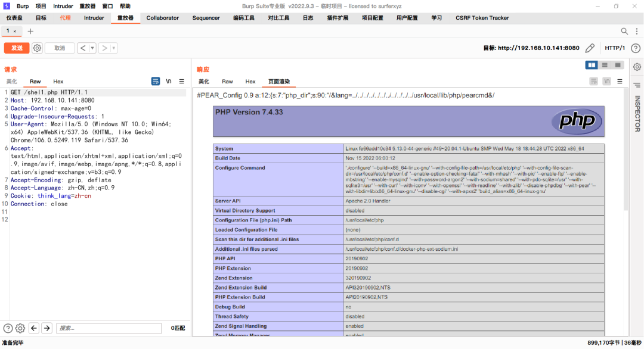Screen dimensions: 644x349
Task: Jump to next search match arrow
Action: (47, 328)
